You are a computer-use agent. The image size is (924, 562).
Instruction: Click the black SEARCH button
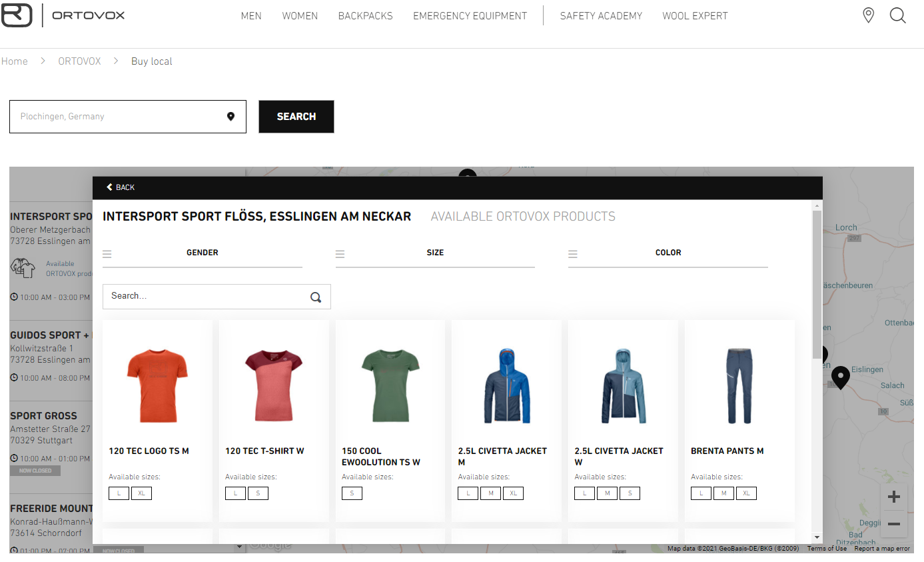296,117
